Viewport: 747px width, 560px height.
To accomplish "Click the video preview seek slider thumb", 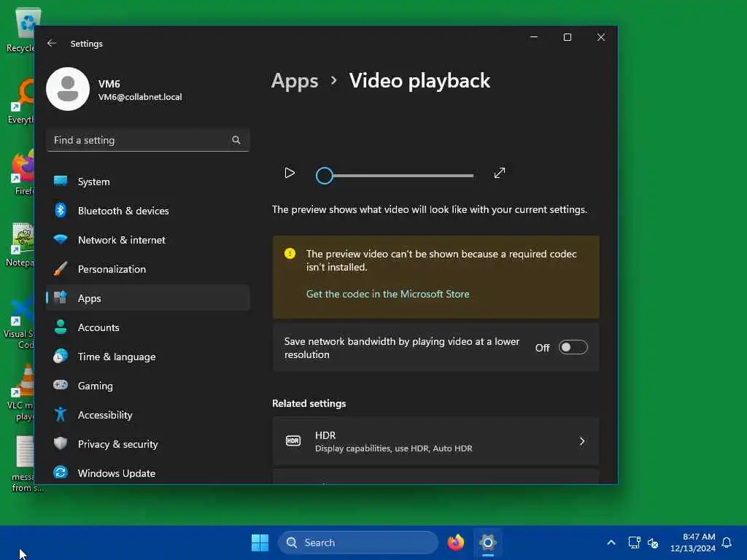I will tap(325, 176).
